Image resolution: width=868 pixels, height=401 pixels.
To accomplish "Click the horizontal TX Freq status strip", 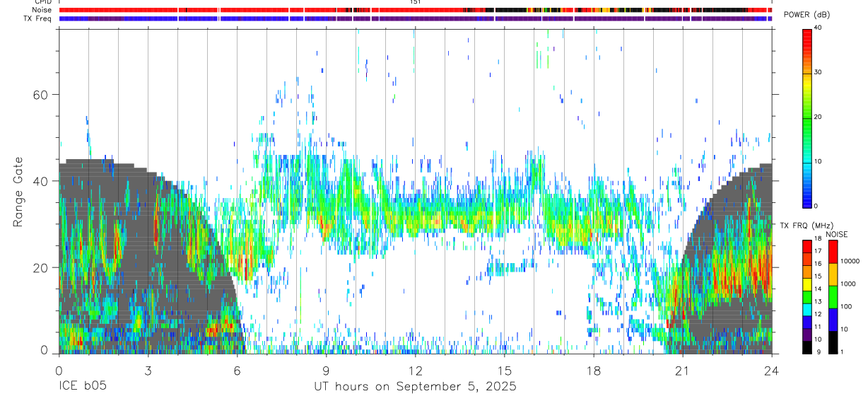I will pyautogui.click(x=415, y=18).
